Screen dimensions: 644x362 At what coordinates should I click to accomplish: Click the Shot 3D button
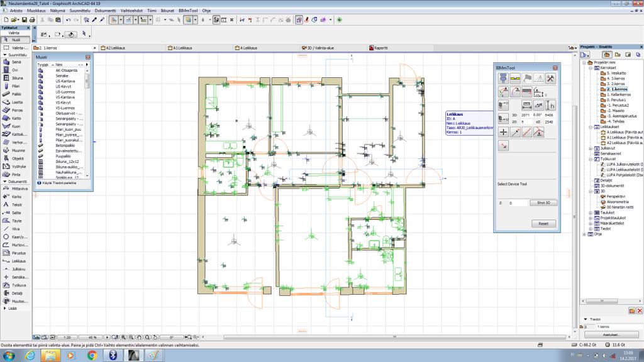[x=543, y=203]
